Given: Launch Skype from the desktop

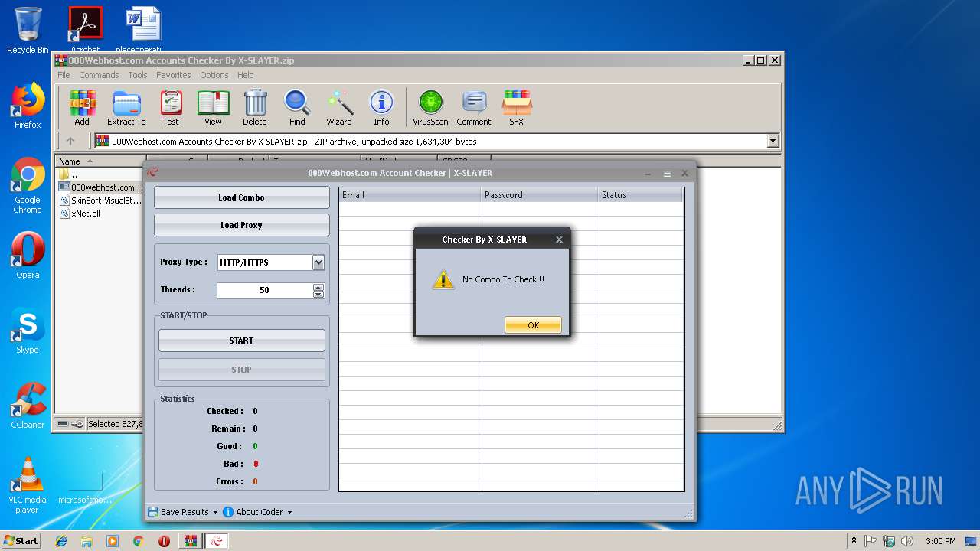Looking at the screenshot, I should tap(28, 331).
